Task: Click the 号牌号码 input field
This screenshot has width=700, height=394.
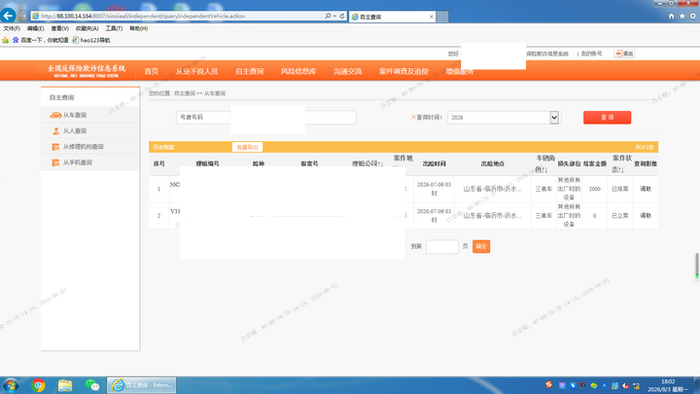Action: pyautogui.click(x=266, y=117)
